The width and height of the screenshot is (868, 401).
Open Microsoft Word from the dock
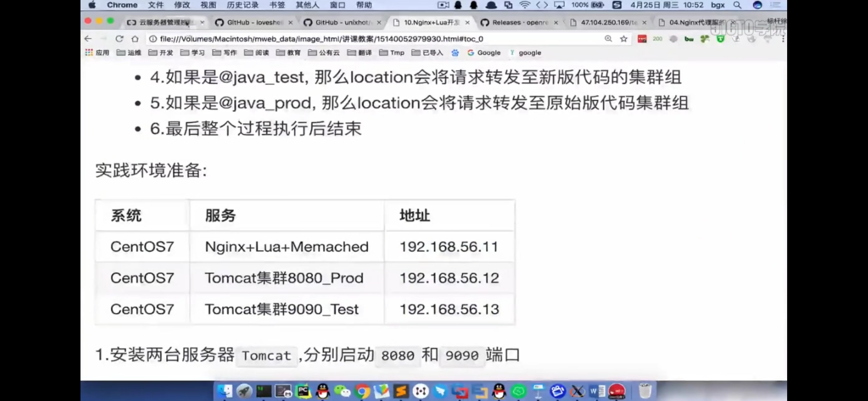tap(597, 391)
